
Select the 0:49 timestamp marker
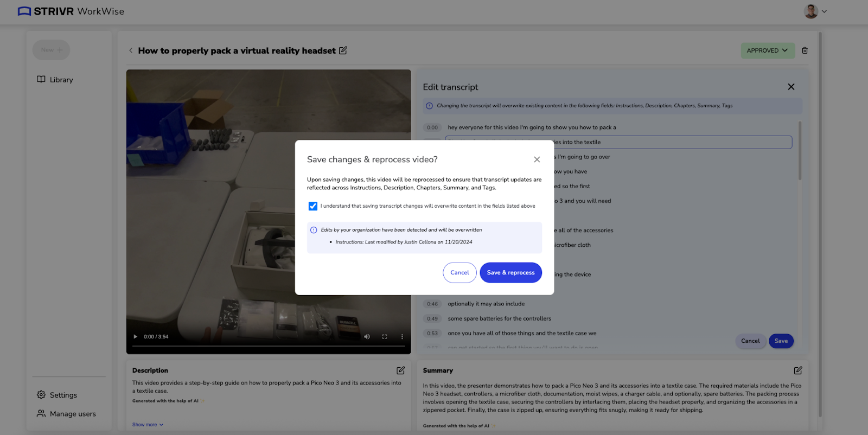432,319
